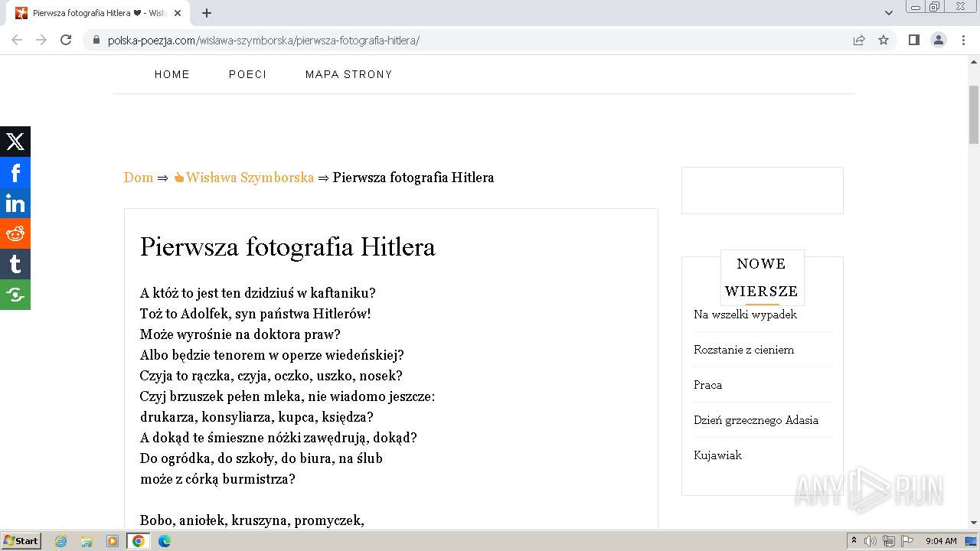Screen dimensions: 980x551
Task: Open poem Kujawiak
Action: point(717,455)
